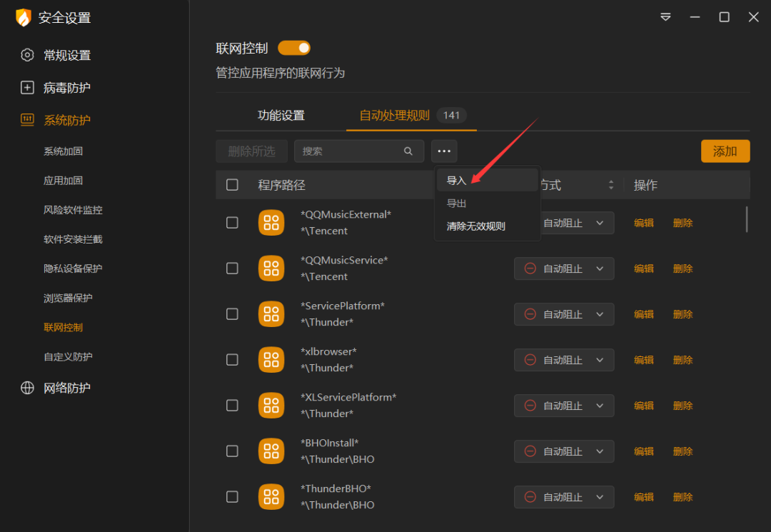Open 自动阻止 dropdown for *QQMusicService*
Viewport: 771px width, 532px height.
(564, 268)
